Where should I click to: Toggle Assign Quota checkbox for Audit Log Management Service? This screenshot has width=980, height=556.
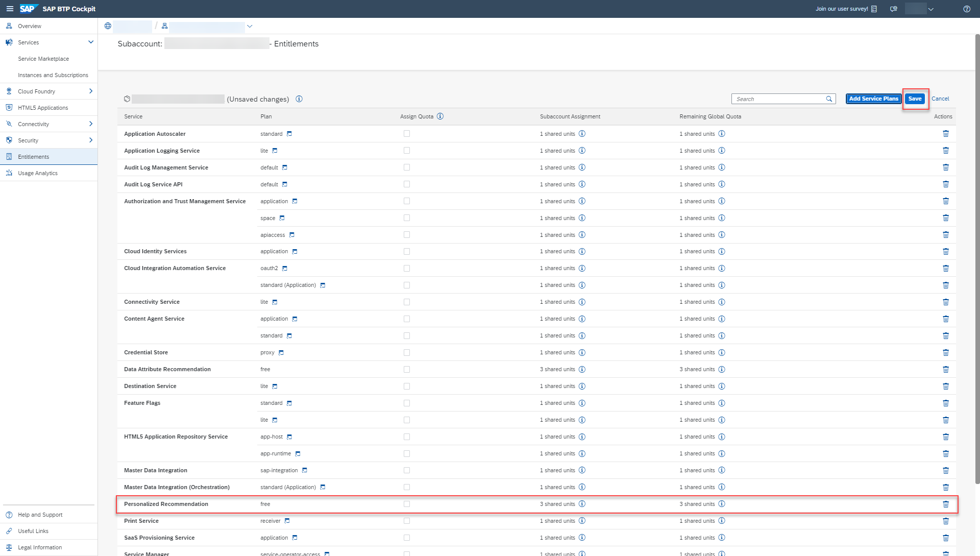point(407,167)
